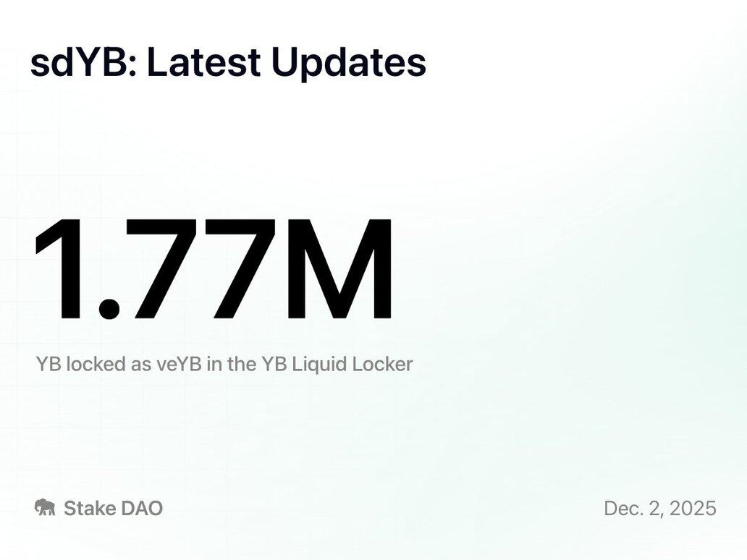Click the word 'Locker' ending the caption
747x560 pixels.
[382, 363]
